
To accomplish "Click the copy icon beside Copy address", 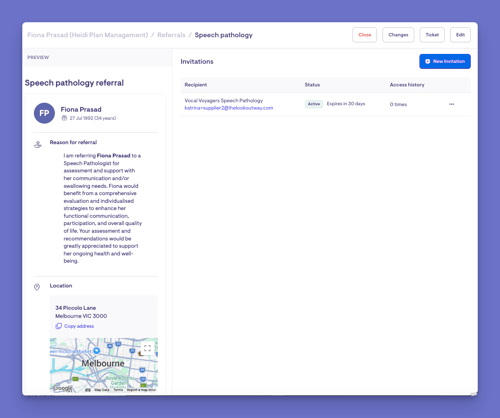I will click(x=59, y=326).
